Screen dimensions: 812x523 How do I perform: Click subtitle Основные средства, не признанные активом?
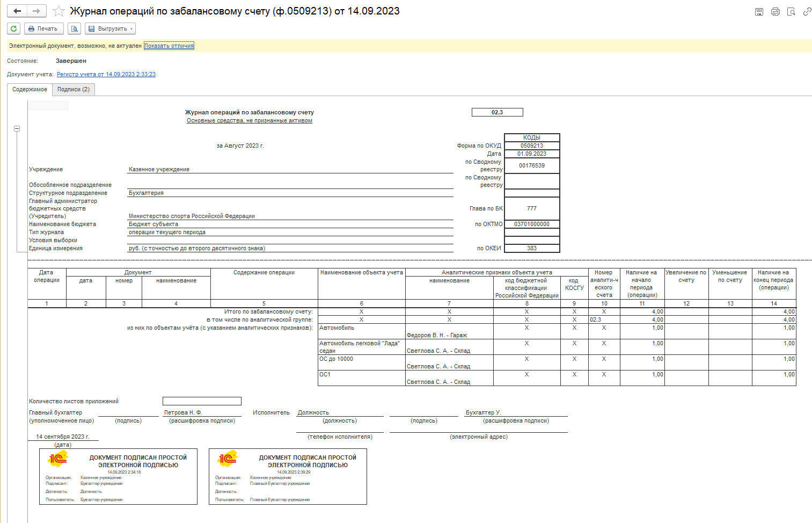pyautogui.click(x=250, y=120)
